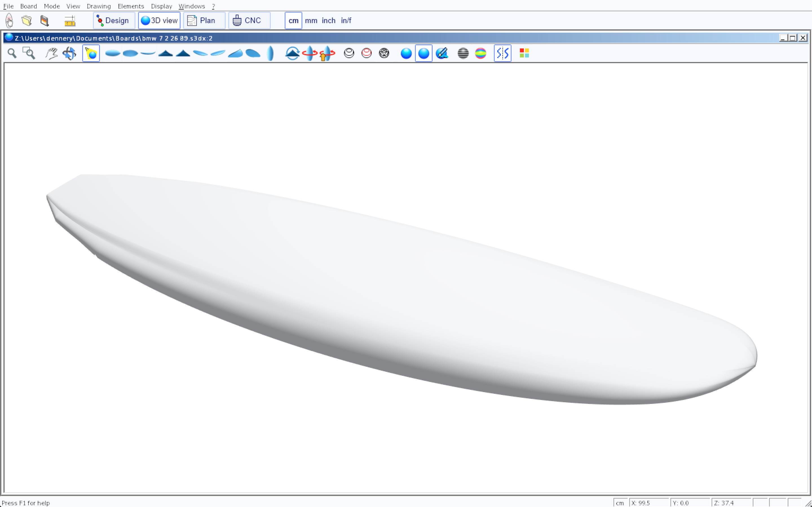Open the Drawing menu
The width and height of the screenshot is (812, 507).
click(x=98, y=6)
